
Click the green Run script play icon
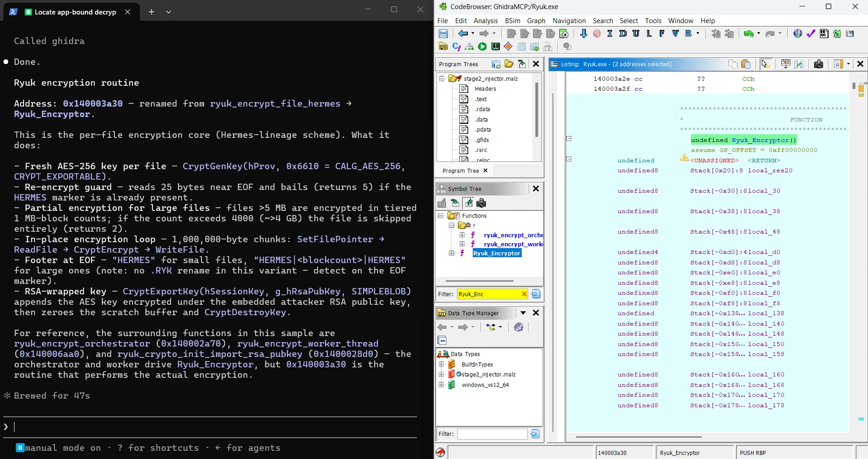[x=482, y=47]
